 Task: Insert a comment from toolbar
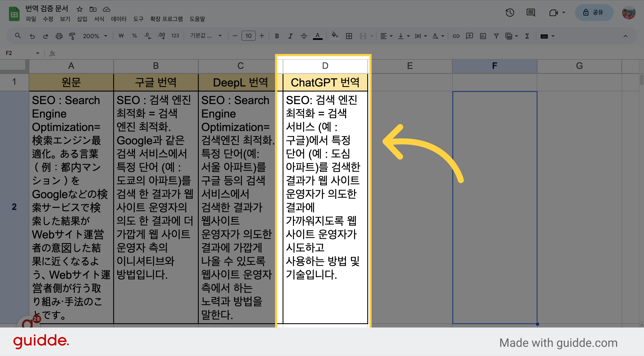[470, 36]
